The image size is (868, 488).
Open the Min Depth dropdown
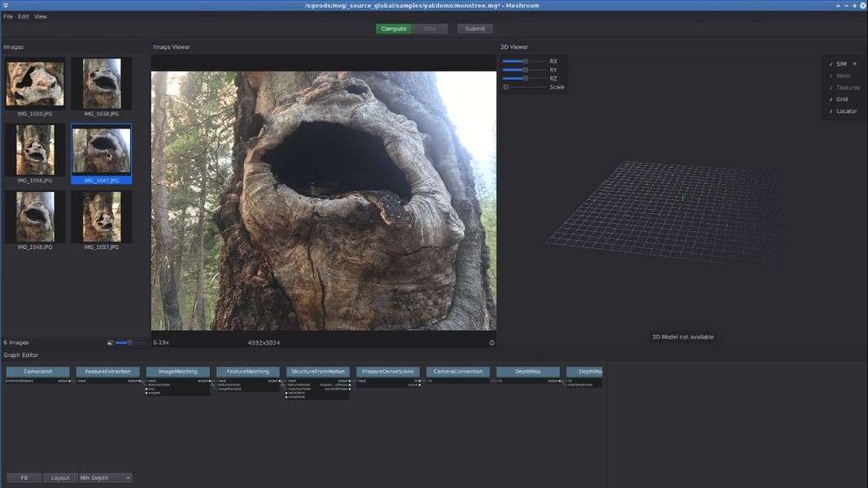106,478
